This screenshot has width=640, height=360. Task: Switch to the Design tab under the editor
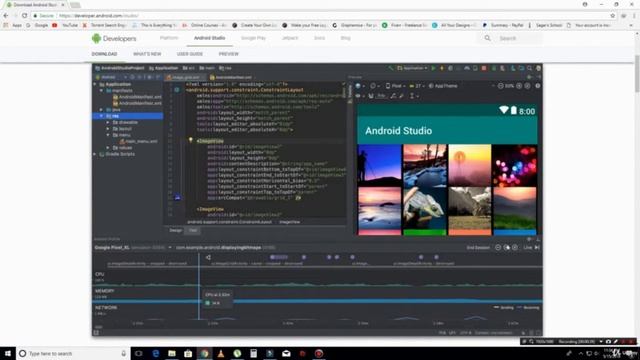click(x=176, y=230)
